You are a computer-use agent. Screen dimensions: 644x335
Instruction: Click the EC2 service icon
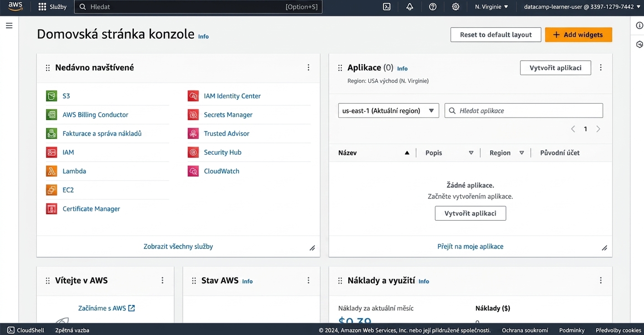[51, 190]
